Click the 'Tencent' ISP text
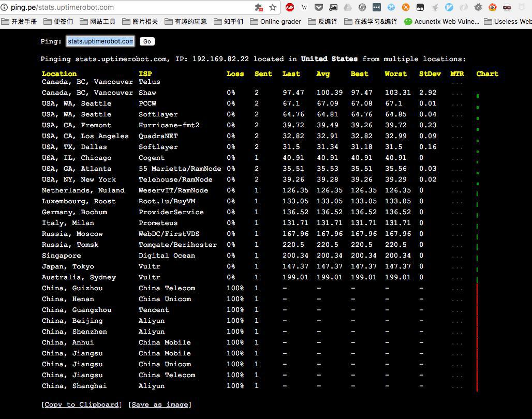Image resolution: width=532 pixels, height=419 pixels. click(x=154, y=310)
